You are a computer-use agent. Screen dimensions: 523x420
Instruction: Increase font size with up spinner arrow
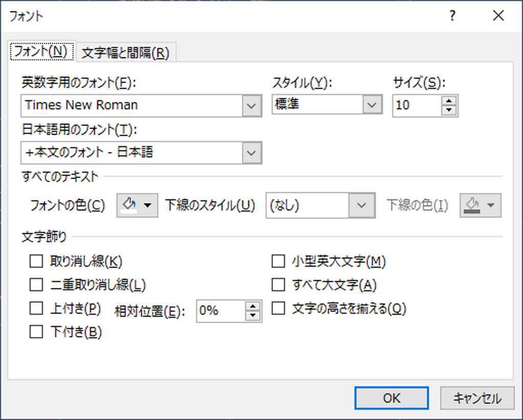[449, 101]
